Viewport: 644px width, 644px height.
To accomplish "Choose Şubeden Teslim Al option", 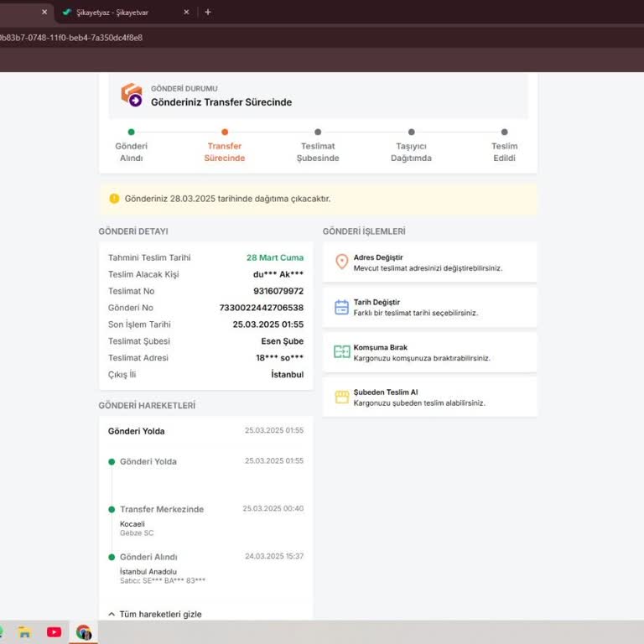I will tap(429, 397).
